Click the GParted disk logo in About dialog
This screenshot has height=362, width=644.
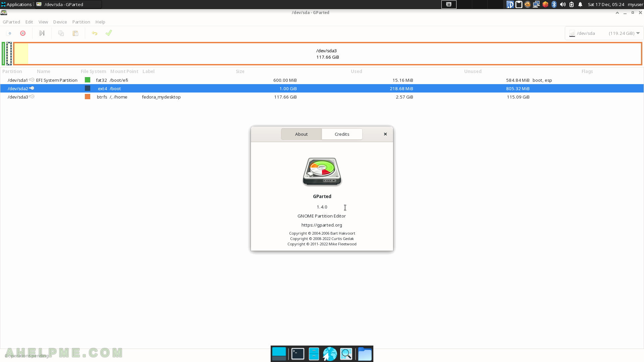[x=322, y=171]
